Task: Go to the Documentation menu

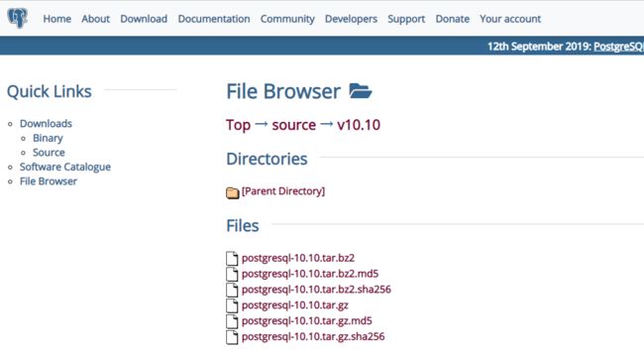Action: pos(214,19)
